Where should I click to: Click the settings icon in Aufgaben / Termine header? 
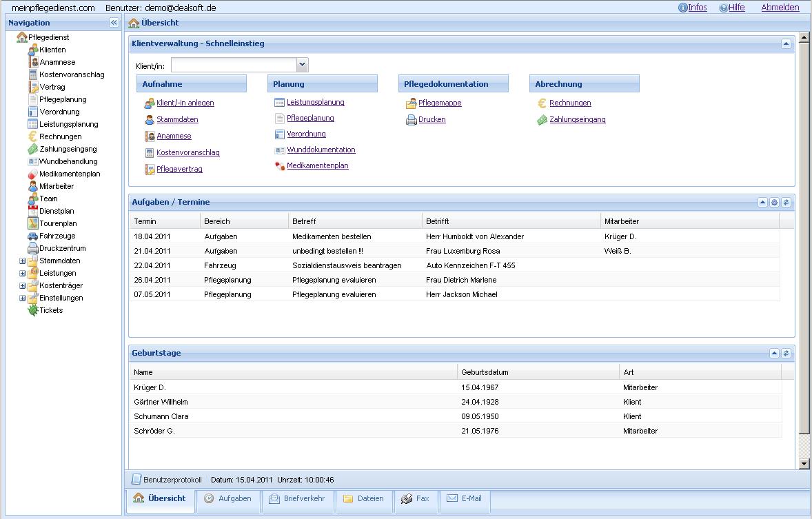(x=774, y=203)
